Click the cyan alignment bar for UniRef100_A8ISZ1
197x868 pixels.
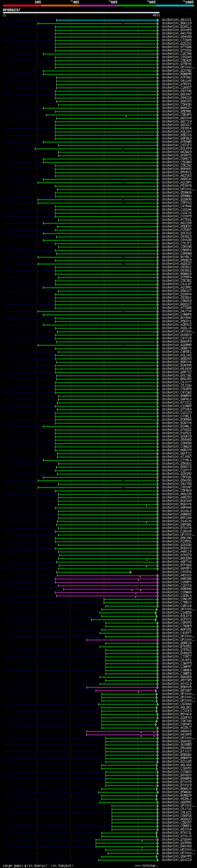tap(107, 20)
